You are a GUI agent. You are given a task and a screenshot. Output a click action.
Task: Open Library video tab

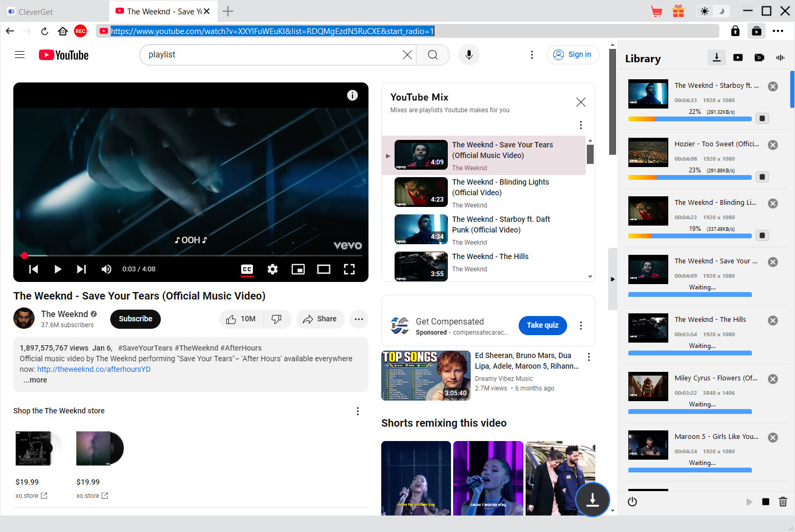pyautogui.click(x=738, y=57)
